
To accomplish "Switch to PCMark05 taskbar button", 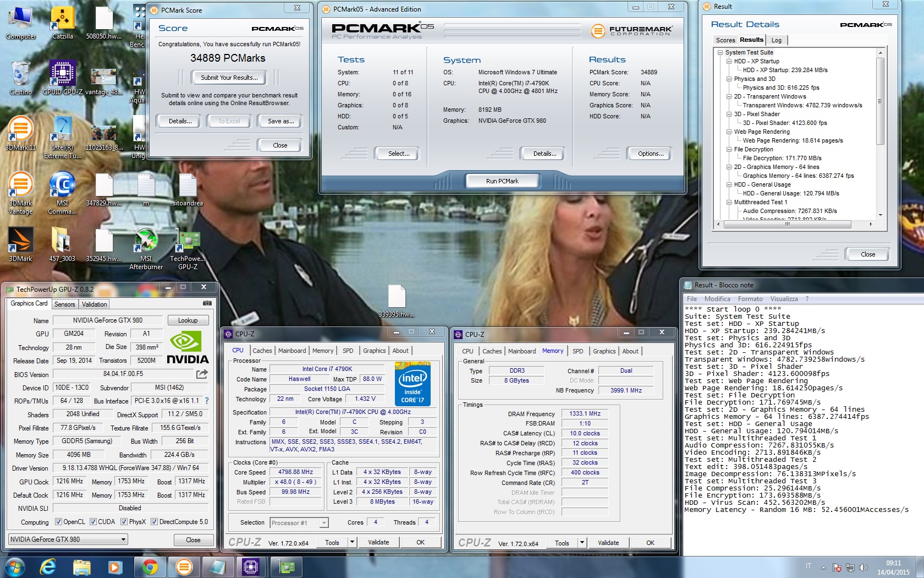I will click(x=184, y=567).
